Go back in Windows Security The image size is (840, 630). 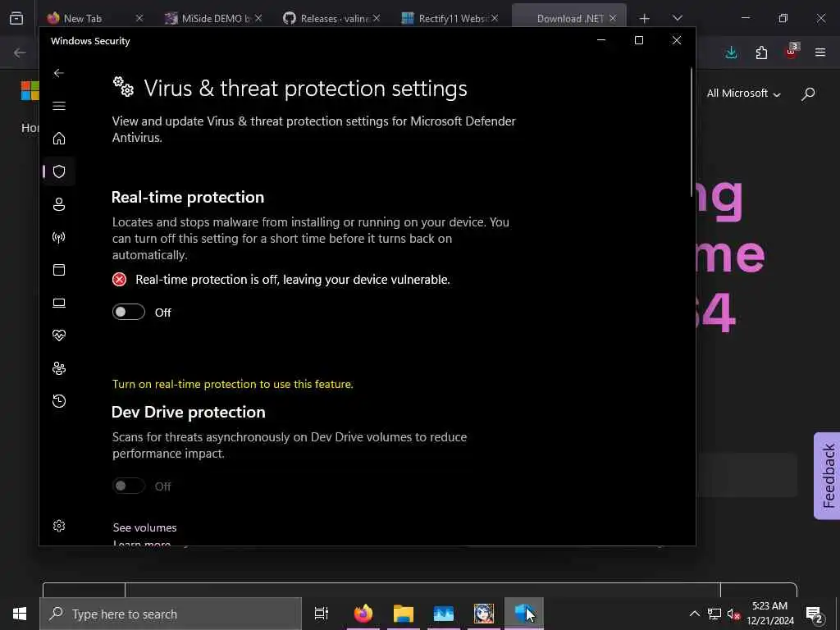click(x=59, y=73)
